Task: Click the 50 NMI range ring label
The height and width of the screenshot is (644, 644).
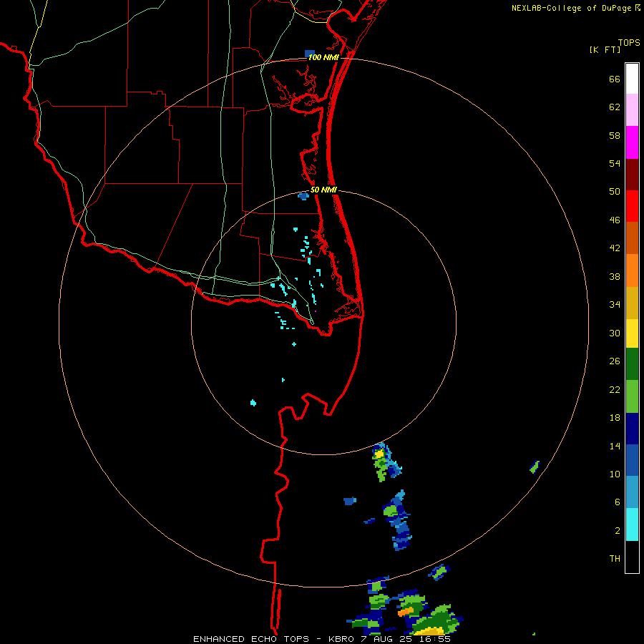Action: click(323, 190)
